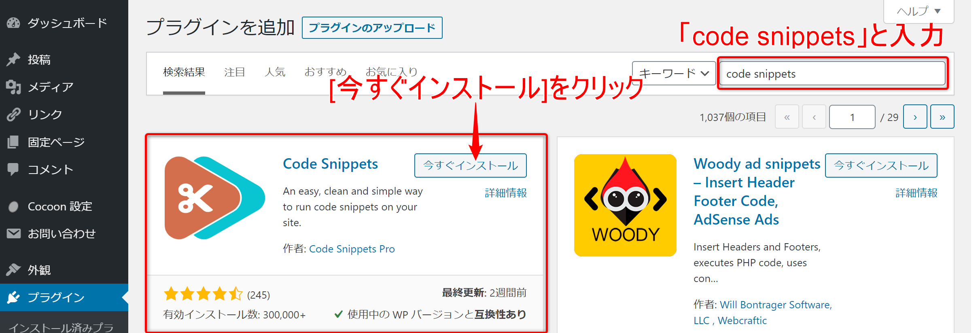Viewport: 980px width, 333px height.
Task: Click the 外観 paintbrush icon
Action: tap(13, 270)
